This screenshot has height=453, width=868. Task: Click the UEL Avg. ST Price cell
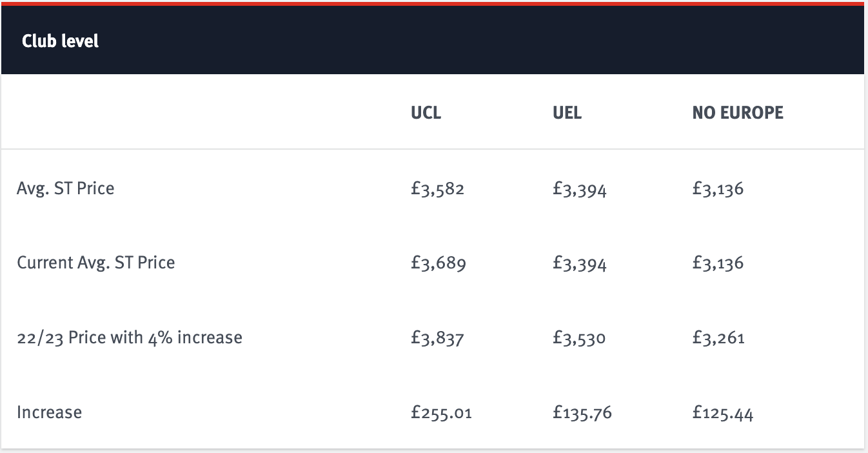(x=580, y=189)
